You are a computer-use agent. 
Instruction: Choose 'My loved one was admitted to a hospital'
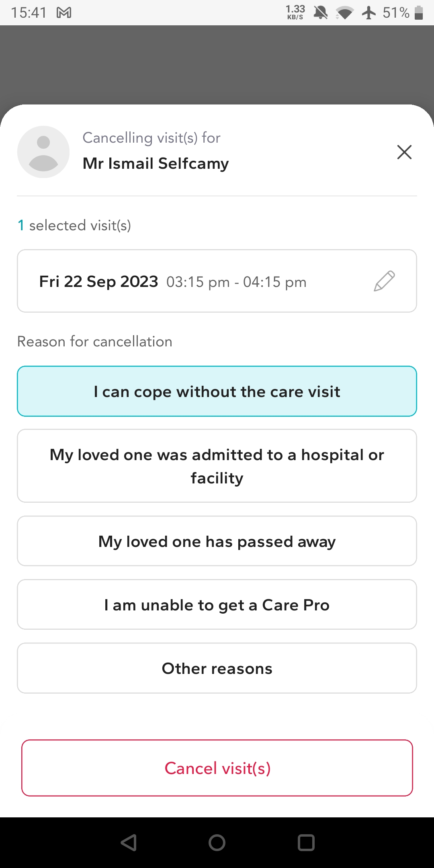(217, 466)
